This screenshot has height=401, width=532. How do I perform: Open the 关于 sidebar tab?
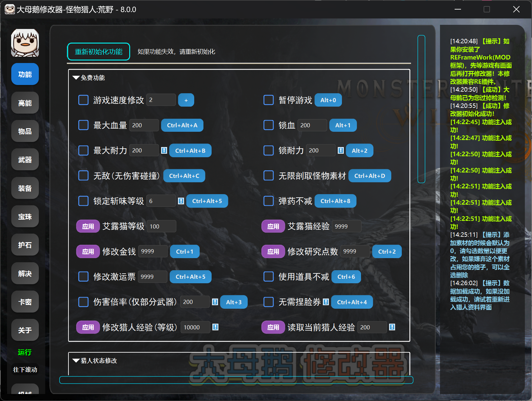click(25, 330)
